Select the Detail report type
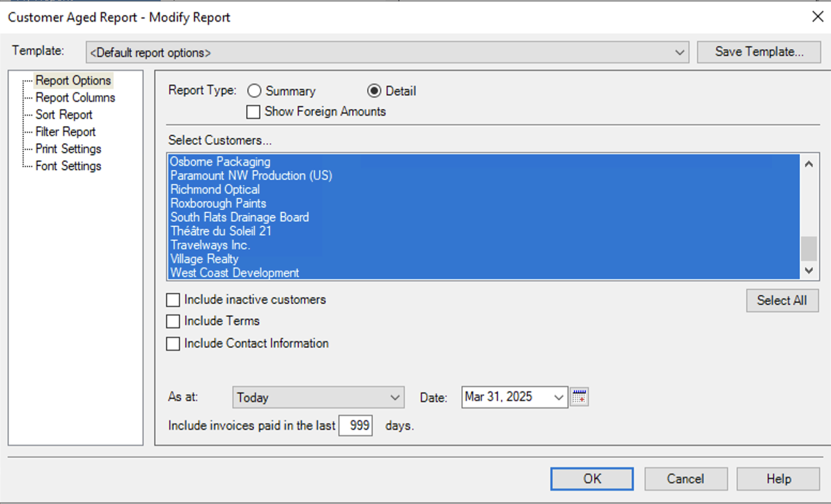 [374, 91]
